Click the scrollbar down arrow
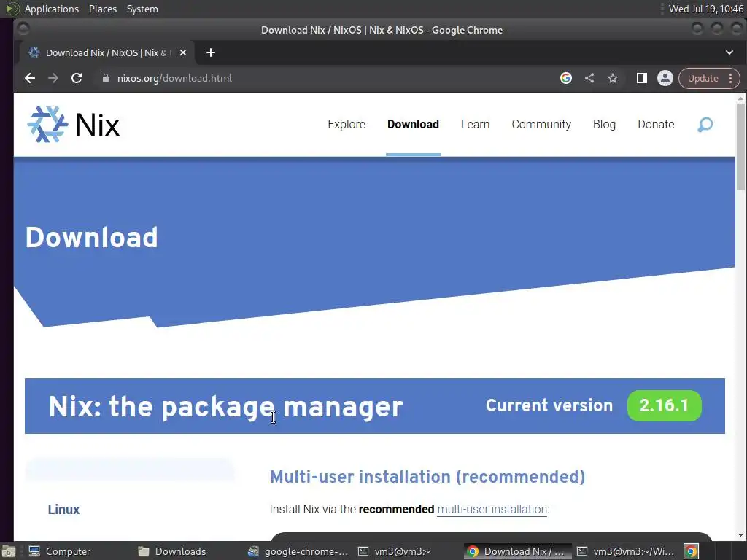 click(740, 535)
